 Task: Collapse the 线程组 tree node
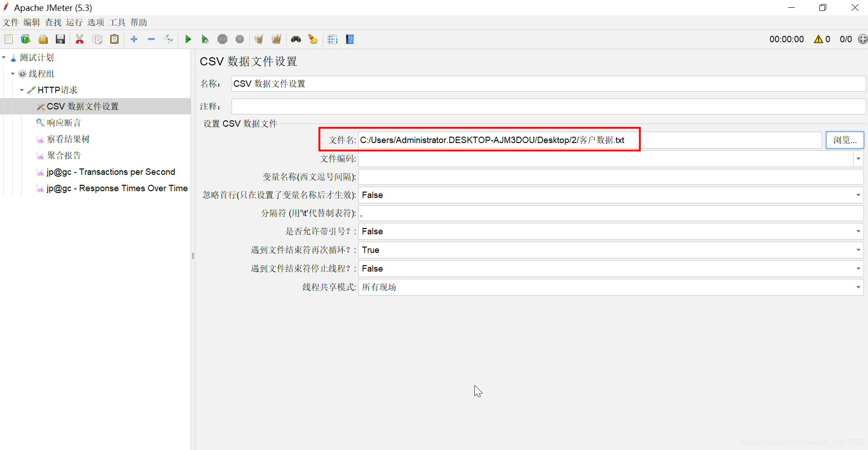pyautogui.click(x=13, y=74)
